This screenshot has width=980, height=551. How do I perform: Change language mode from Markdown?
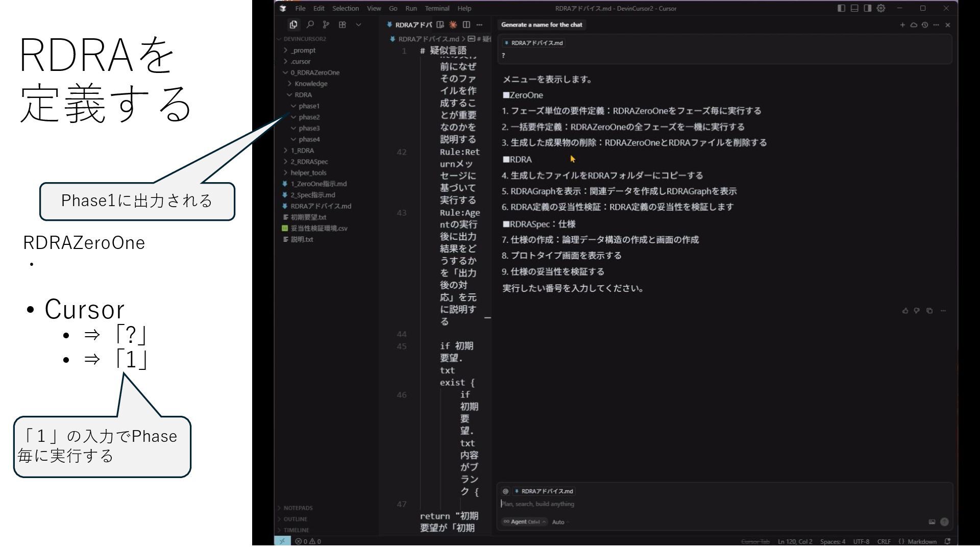(922, 541)
